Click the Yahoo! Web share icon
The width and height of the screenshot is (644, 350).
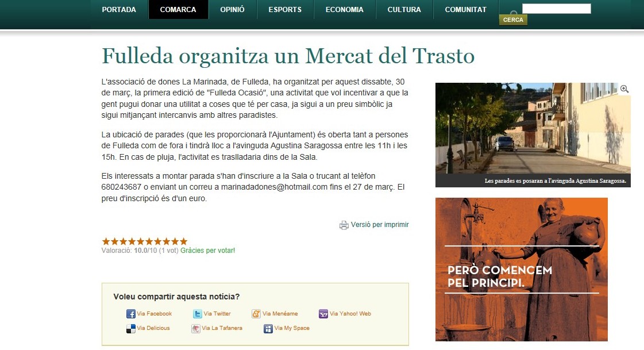(323, 314)
